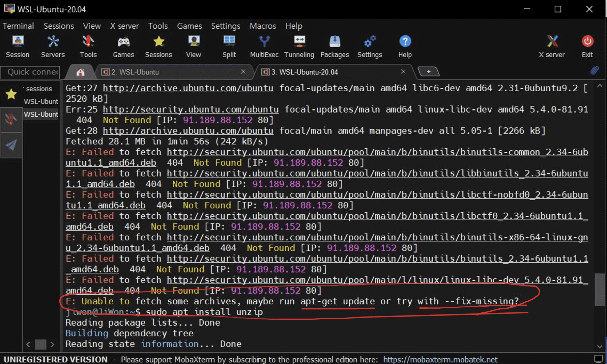Click terminal scrollbar up arrow
Image resolution: width=607 pixels, height=364 pixels.
pos(600,86)
